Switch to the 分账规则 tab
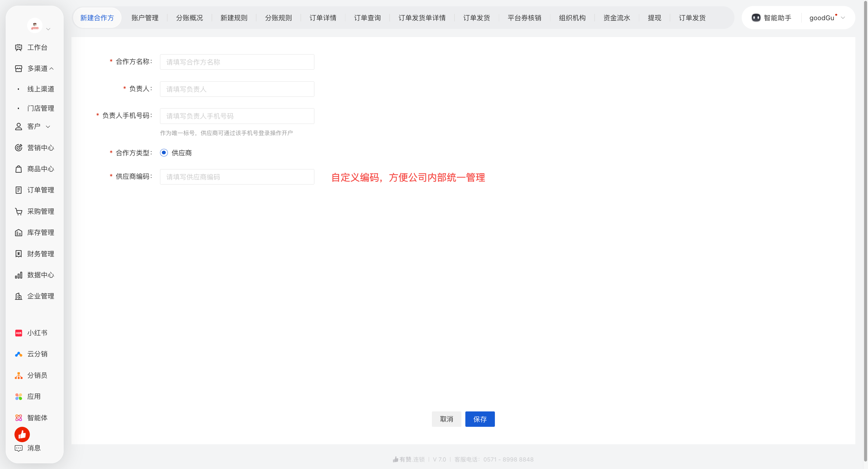Viewport: 868px width, 469px height. pyautogui.click(x=278, y=18)
